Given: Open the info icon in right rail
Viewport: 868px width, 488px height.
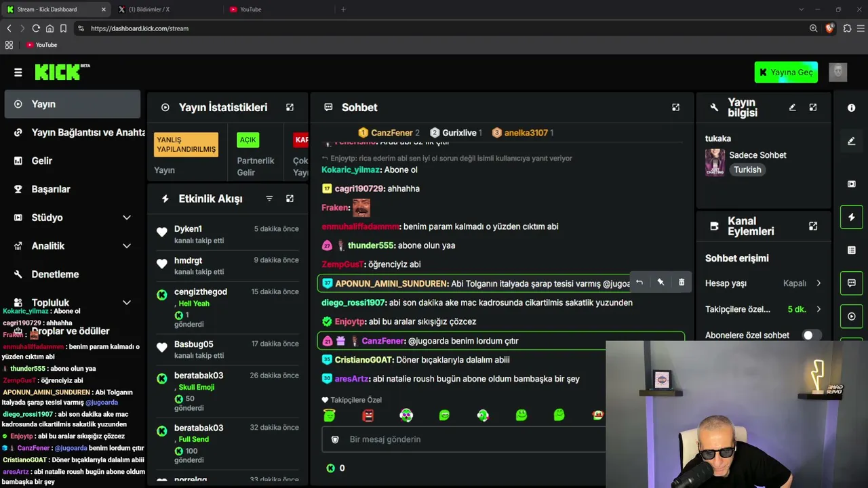Looking at the screenshot, I should [852, 108].
